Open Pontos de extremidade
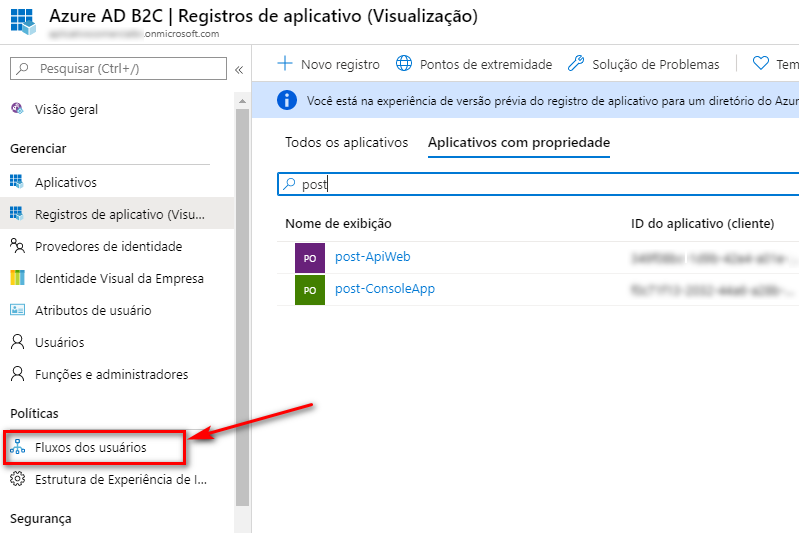Image resolution: width=799 pixels, height=533 pixels. coord(474,64)
